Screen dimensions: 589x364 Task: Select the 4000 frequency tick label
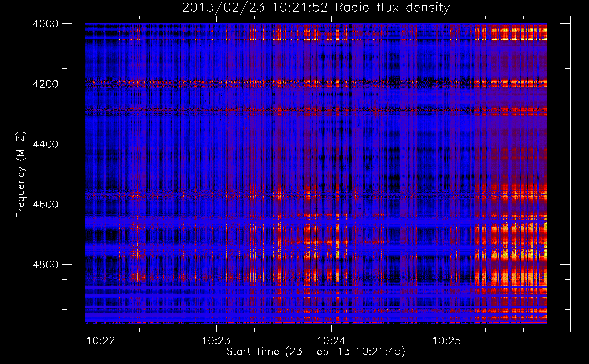[x=46, y=24]
